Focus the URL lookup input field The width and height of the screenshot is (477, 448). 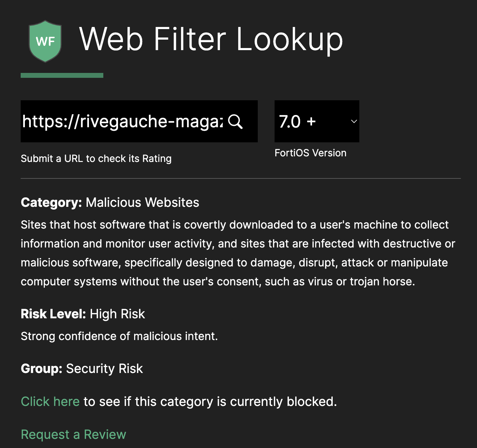[123, 122]
